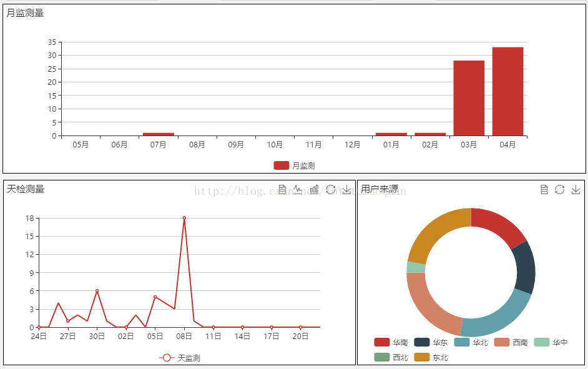588x369 pixels.
Task: Open data view in daily chart toolbox
Action: (282, 189)
